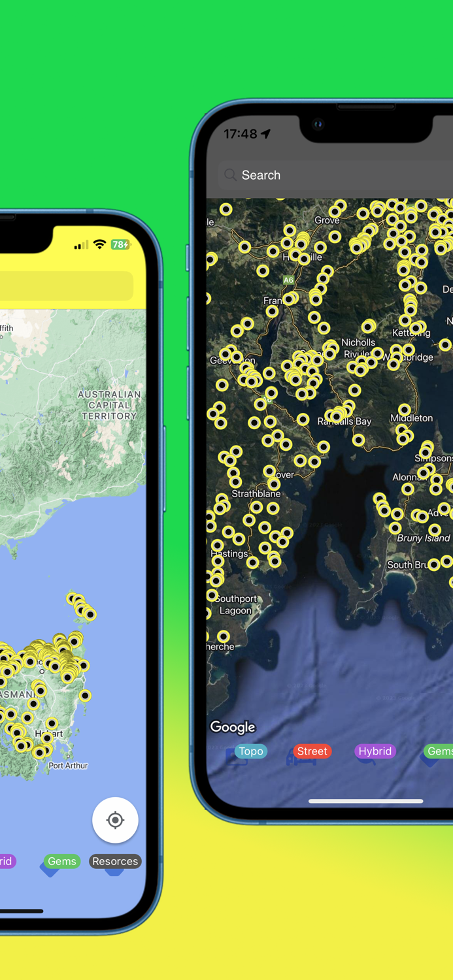This screenshot has width=453, height=980.
Task: Tap the A6 road shield on the satellite map
Action: (x=288, y=280)
